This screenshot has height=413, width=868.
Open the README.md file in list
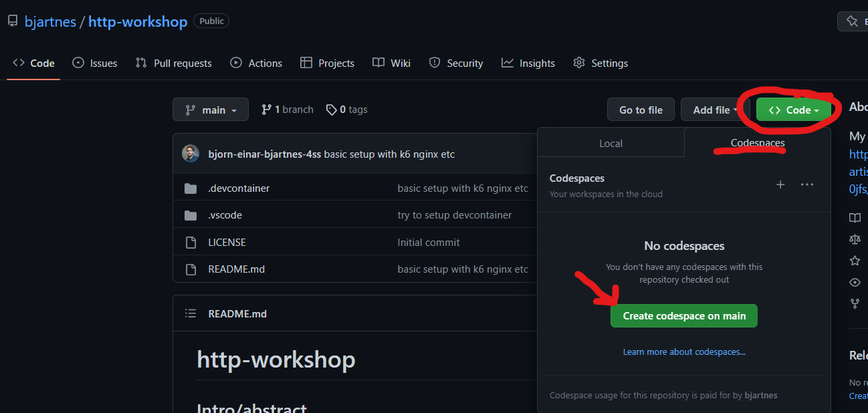[237, 269]
